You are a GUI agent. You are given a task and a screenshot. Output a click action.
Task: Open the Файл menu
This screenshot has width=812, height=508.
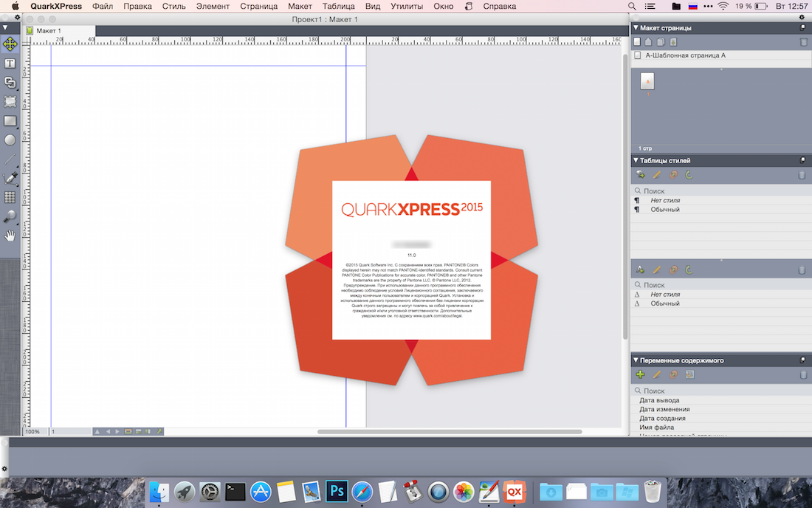103,6
